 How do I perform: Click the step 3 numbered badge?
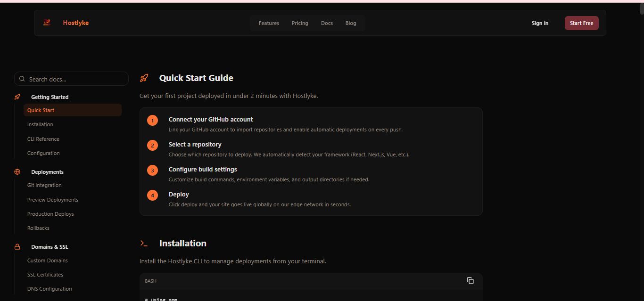point(152,170)
